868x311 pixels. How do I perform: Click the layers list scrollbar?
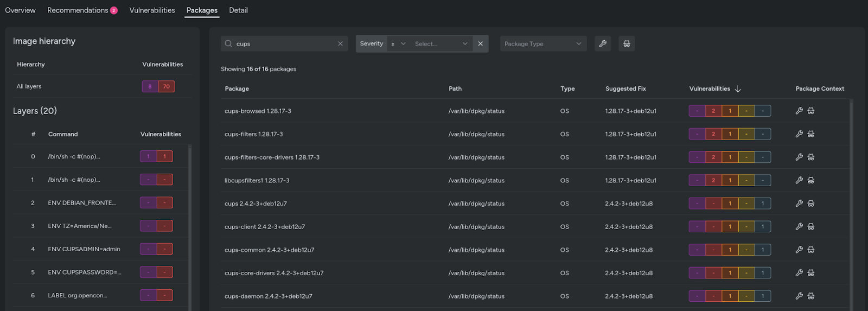coord(190,228)
